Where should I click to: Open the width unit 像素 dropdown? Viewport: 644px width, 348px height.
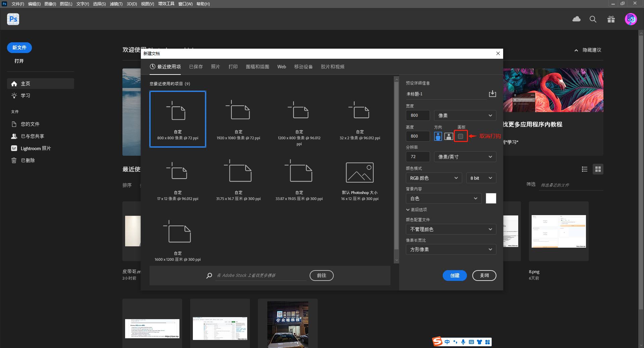(465, 115)
